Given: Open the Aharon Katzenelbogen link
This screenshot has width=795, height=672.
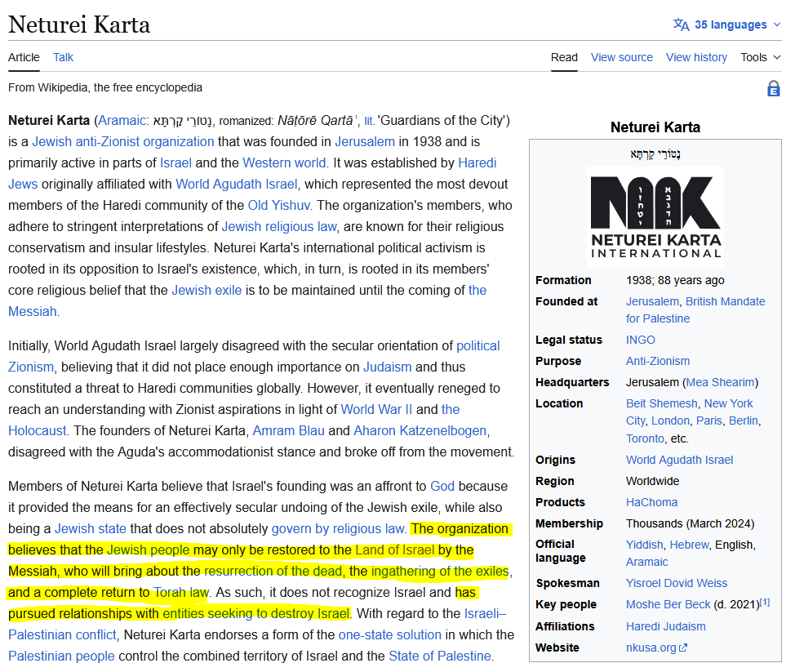Looking at the screenshot, I should click(x=420, y=430).
